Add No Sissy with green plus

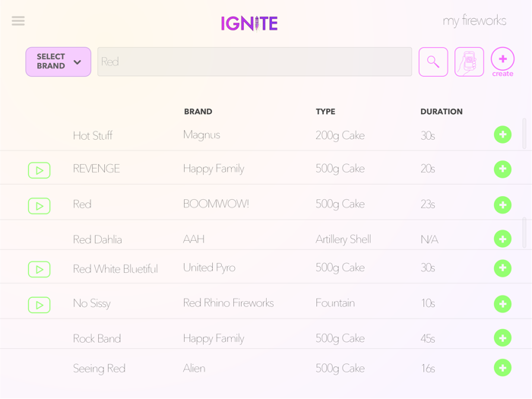[x=503, y=304]
